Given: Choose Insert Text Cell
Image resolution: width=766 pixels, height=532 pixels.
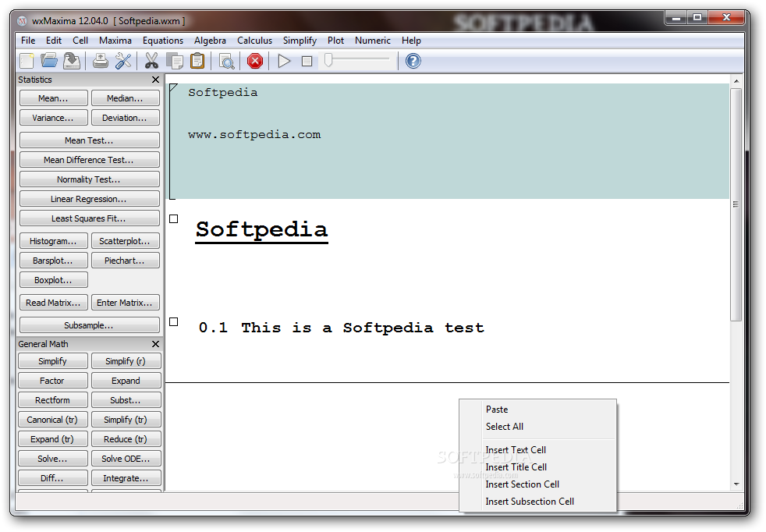Looking at the screenshot, I should (x=537, y=450).
